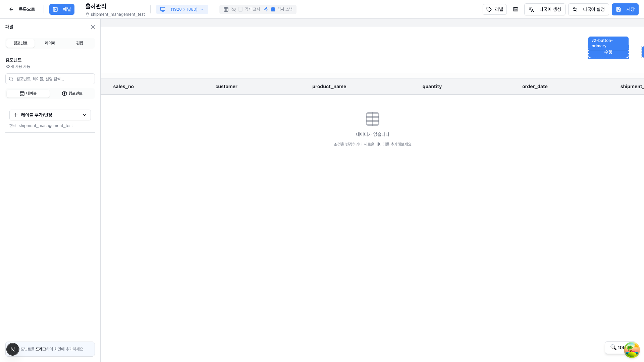
Task: Enable the 격자 표시 checkbox
Action: (x=240, y=9)
